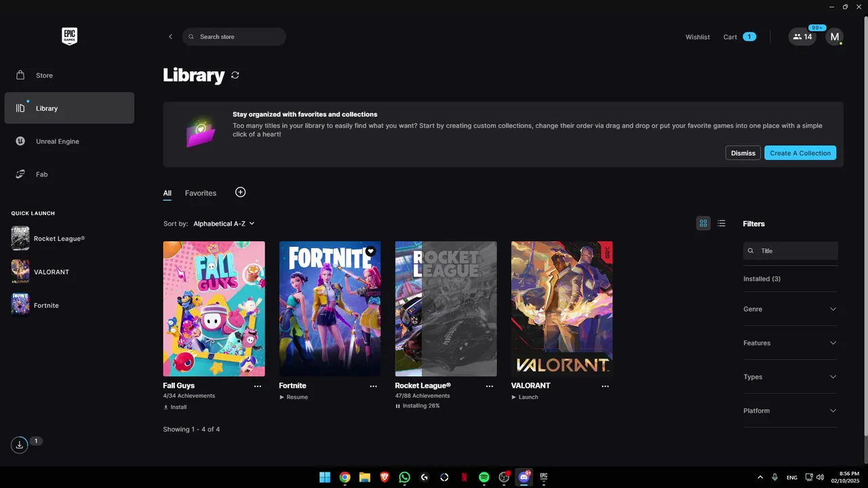Add a new collection with plus icon
The image size is (868, 488).
(x=240, y=192)
